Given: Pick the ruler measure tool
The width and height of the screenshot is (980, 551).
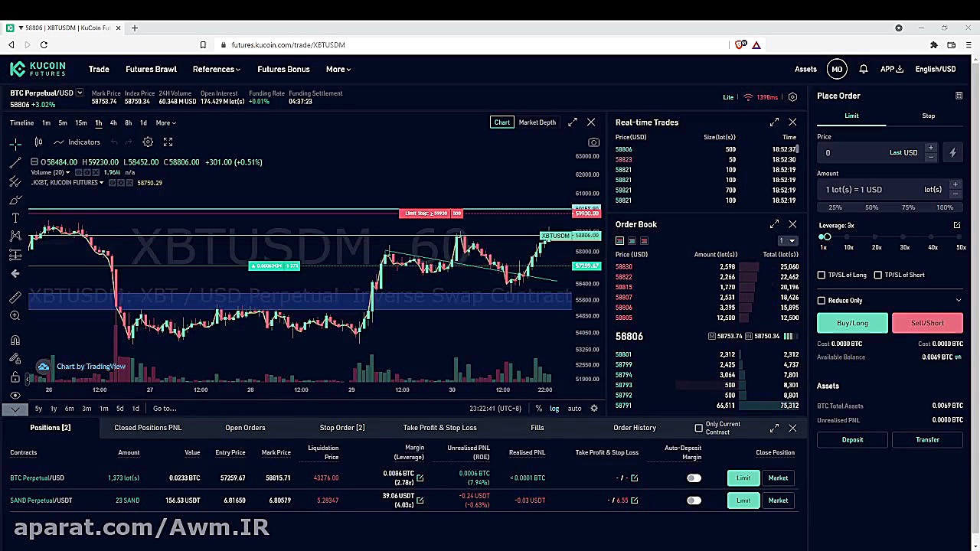Looking at the screenshot, I should tap(15, 297).
